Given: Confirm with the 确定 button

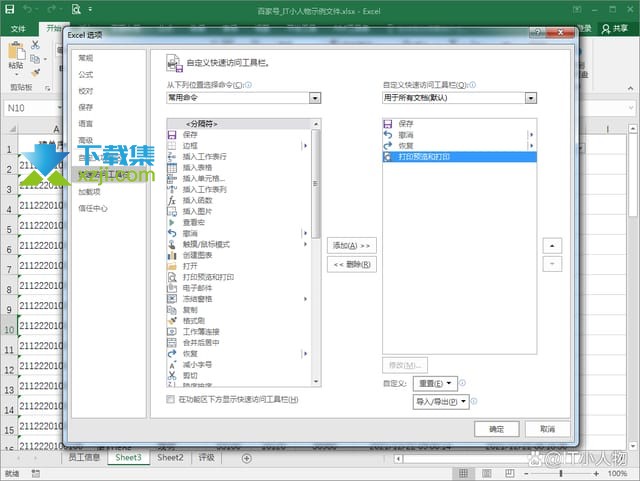Looking at the screenshot, I should (497, 429).
